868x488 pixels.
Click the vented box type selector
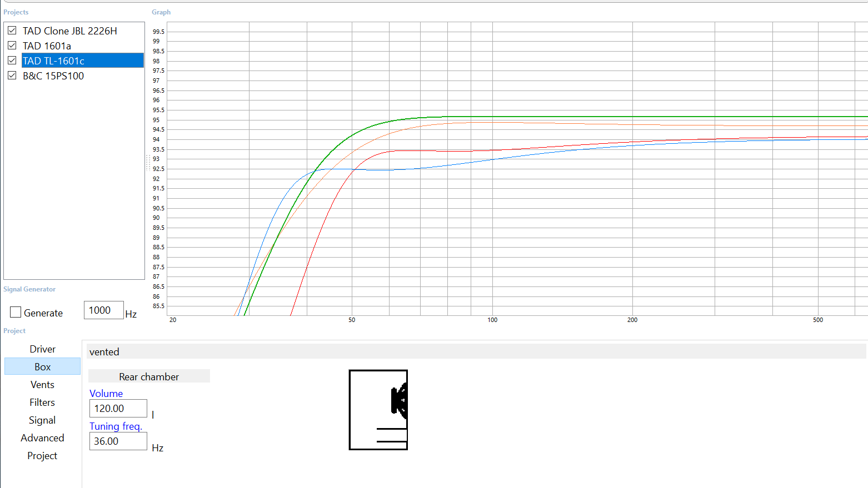(x=476, y=351)
